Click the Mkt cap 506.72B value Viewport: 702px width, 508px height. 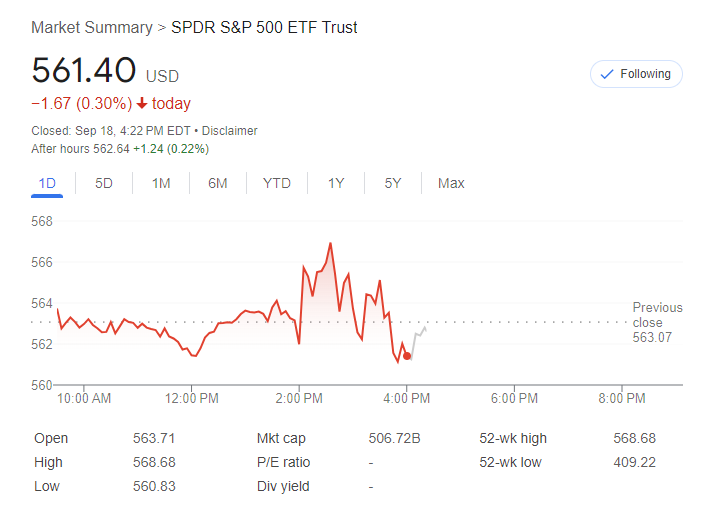pyautogui.click(x=394, y=438)
